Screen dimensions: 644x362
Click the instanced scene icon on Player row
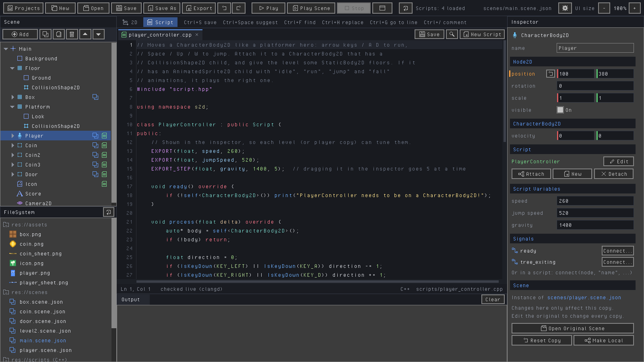tap(95, 136)
